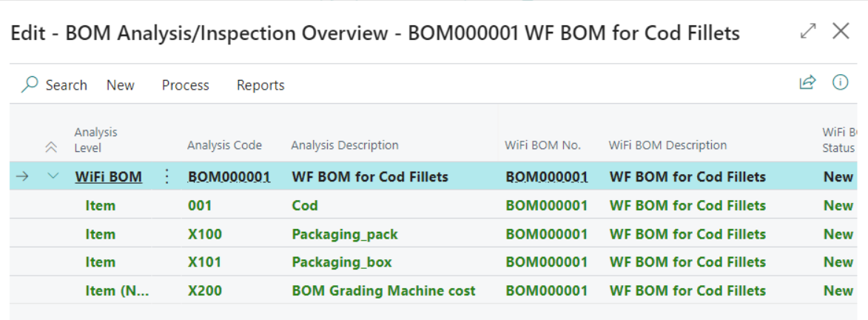
Task: Collapse all rows with double-chevron icon
Action: pyautogui.click(x=51, y=147)
